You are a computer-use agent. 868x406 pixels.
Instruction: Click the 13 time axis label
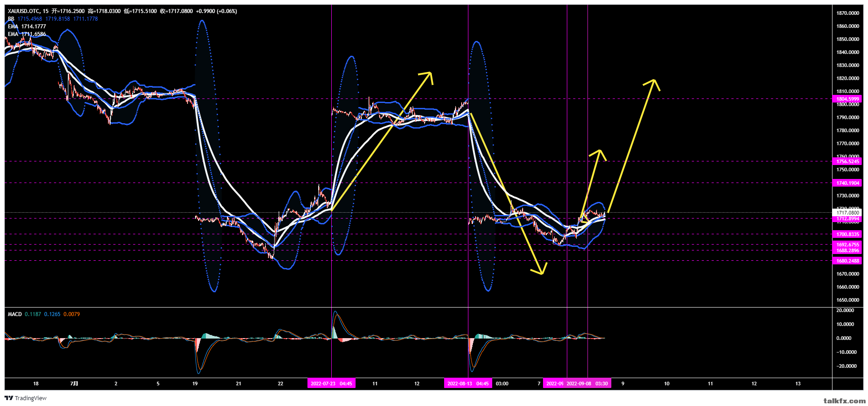click(x=798, y=384)
